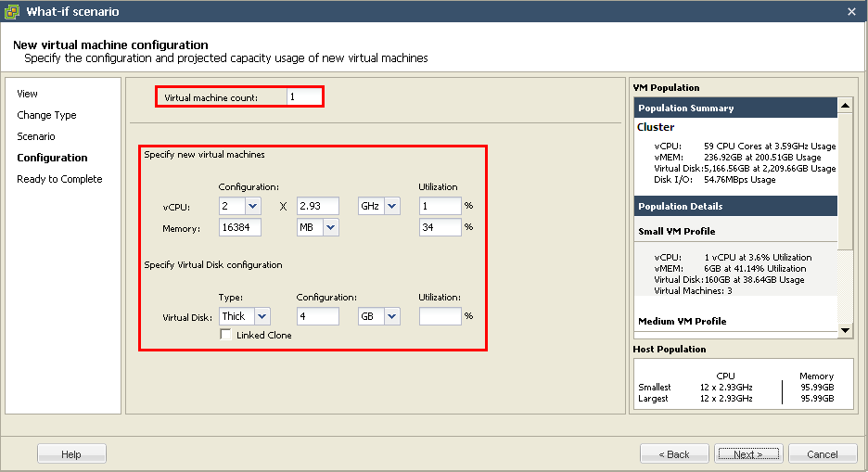868x472 pixels.
Task: Go back with the Back button
Action: click(x=674, y=453)
